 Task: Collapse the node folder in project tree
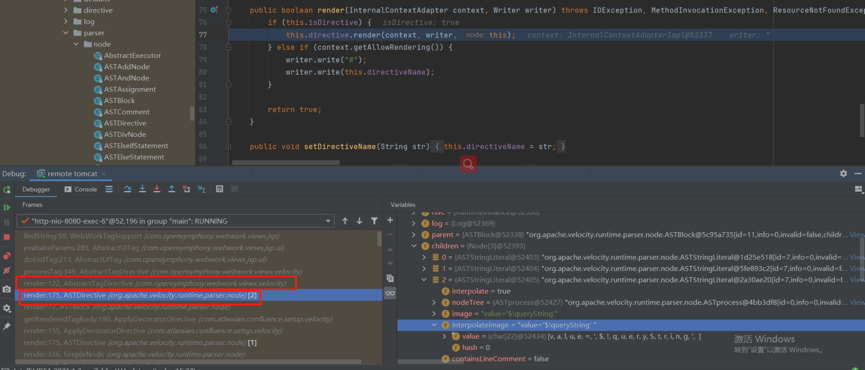(x=77, y=44)
